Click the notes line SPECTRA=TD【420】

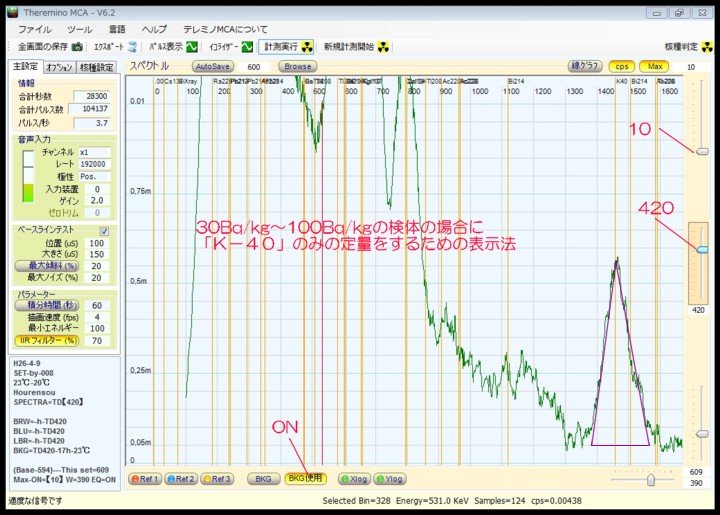pos(48,402)
